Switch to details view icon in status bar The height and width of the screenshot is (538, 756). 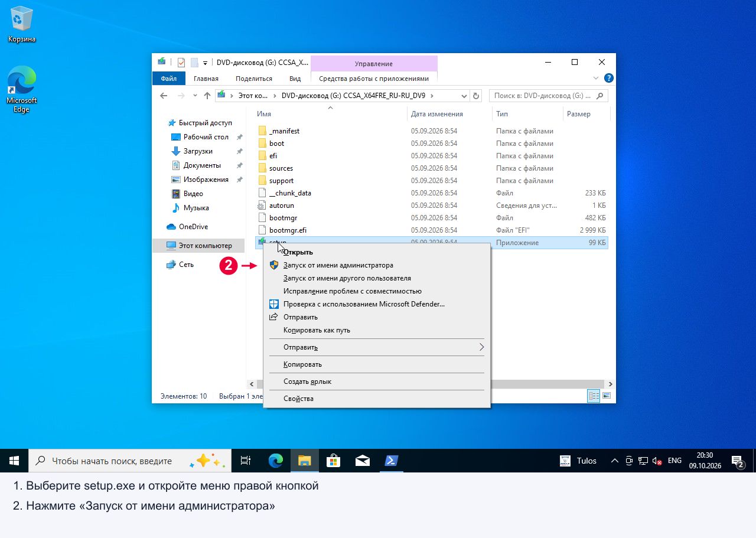click(x=594, y=396)
